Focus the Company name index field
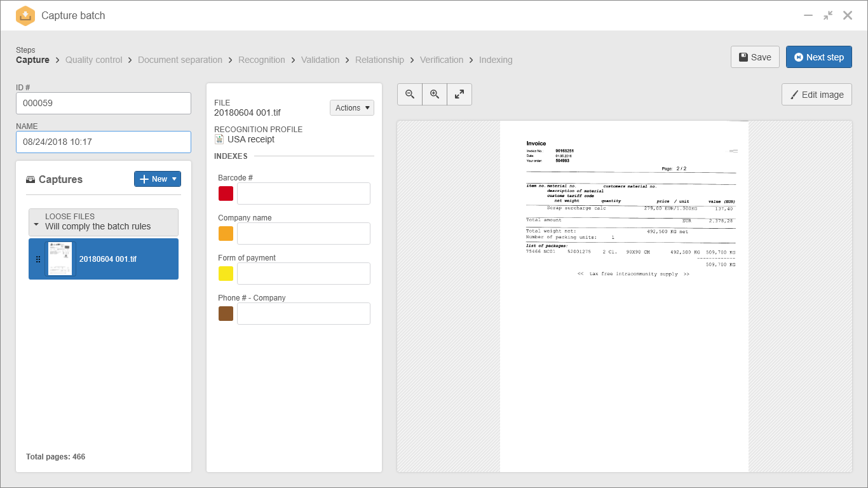 click(304, 233)
